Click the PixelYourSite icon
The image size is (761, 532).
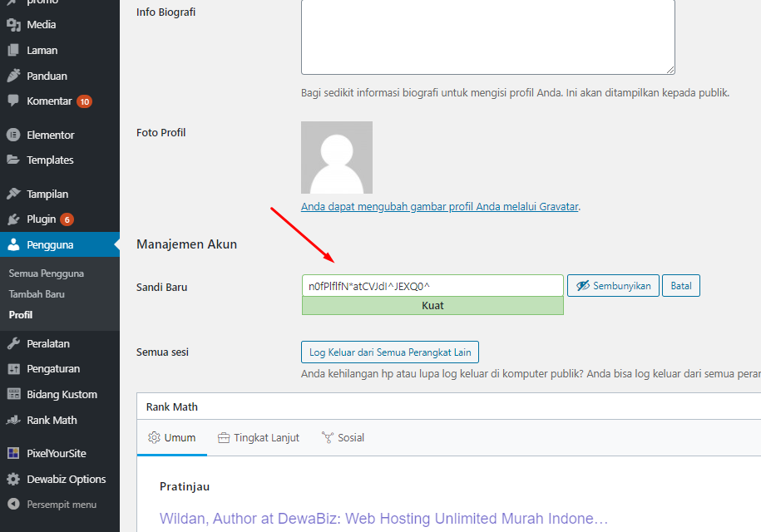tap(13, 454)
